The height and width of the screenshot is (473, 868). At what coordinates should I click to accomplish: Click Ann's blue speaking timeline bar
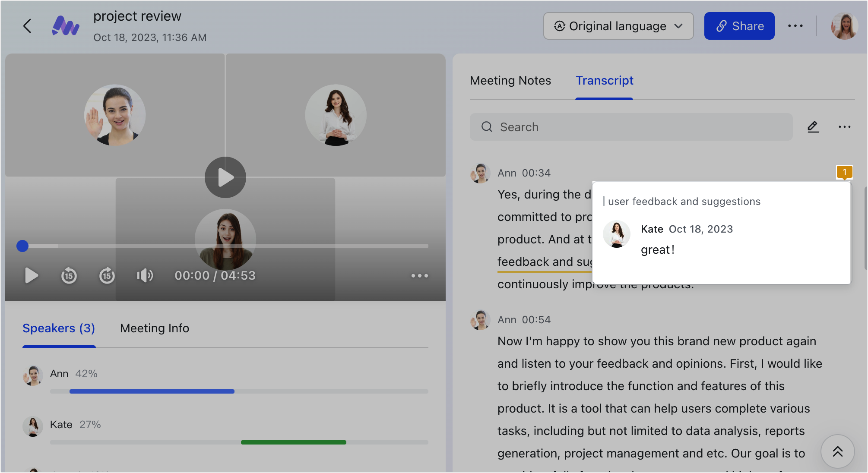pos(152,391)
